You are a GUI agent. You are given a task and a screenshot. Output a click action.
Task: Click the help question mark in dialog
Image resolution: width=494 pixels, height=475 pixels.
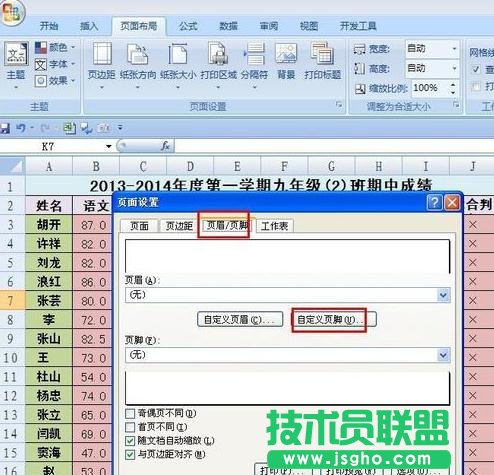click(434, 202)
